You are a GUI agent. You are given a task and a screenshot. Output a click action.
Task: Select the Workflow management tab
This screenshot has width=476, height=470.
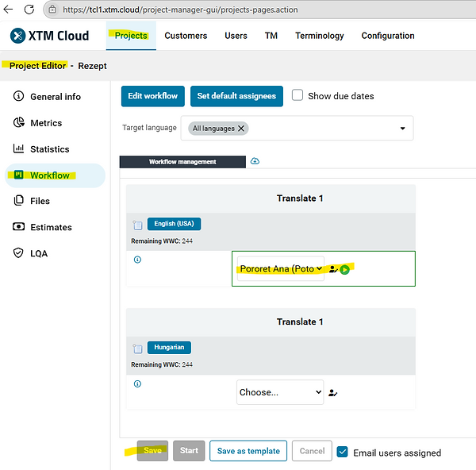(182, 162)
